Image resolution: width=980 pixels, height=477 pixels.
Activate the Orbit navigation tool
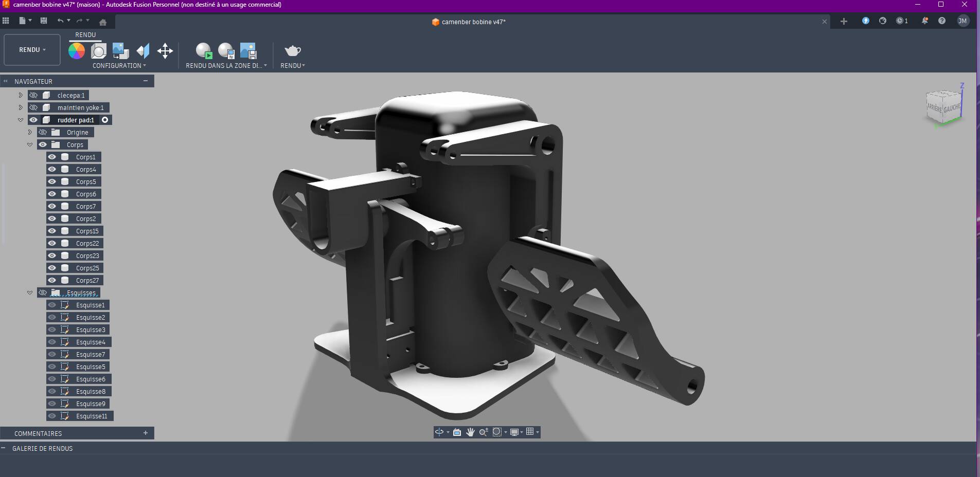(x=439, y=432)
